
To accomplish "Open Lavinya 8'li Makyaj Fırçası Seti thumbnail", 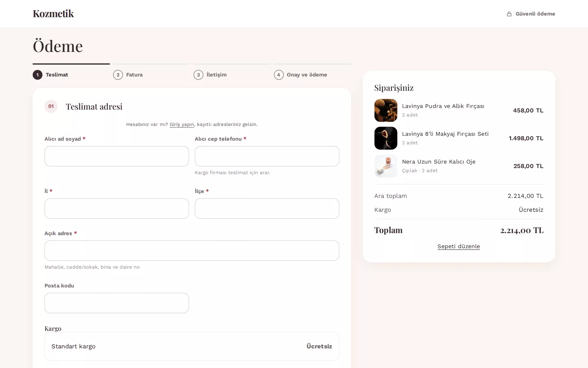I will coord(386,138).
